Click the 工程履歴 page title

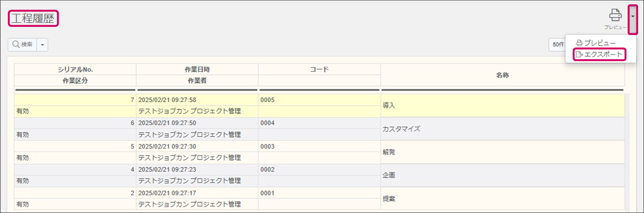tap(33, 18)
